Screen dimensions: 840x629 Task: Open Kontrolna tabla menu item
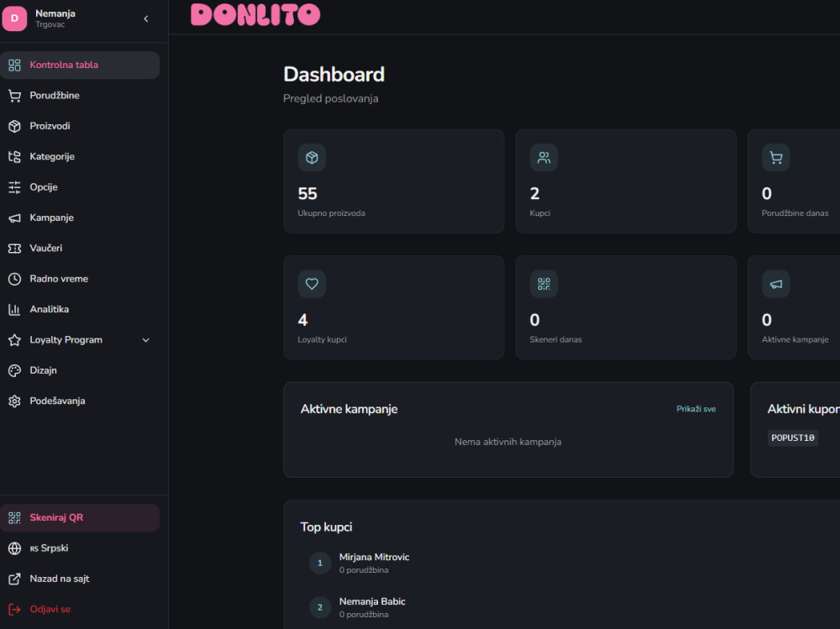(80, 66)
